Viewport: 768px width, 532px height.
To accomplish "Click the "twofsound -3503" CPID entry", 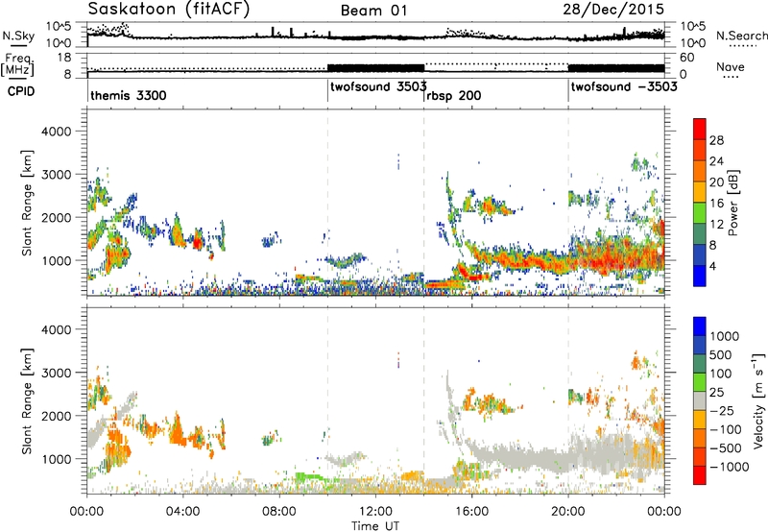I will [624, 86].
